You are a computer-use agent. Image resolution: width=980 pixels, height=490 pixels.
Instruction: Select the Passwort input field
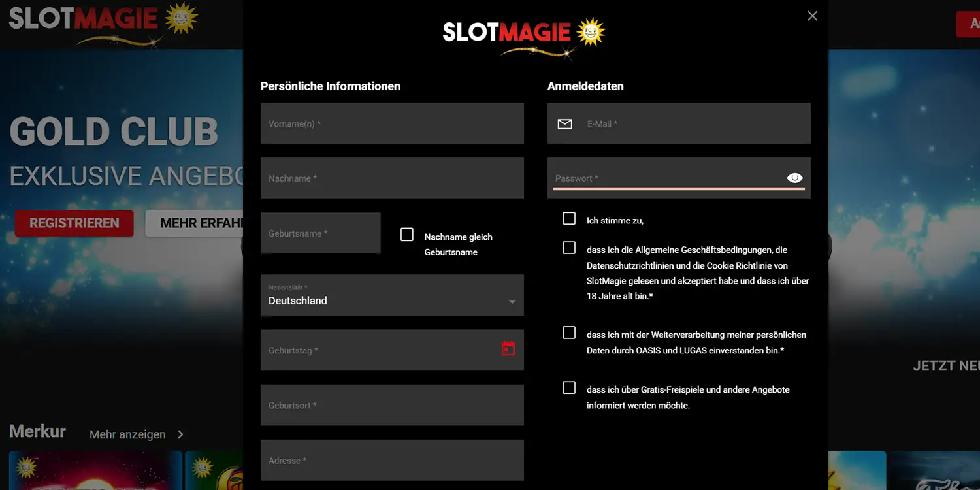click(x=679, y=178)
